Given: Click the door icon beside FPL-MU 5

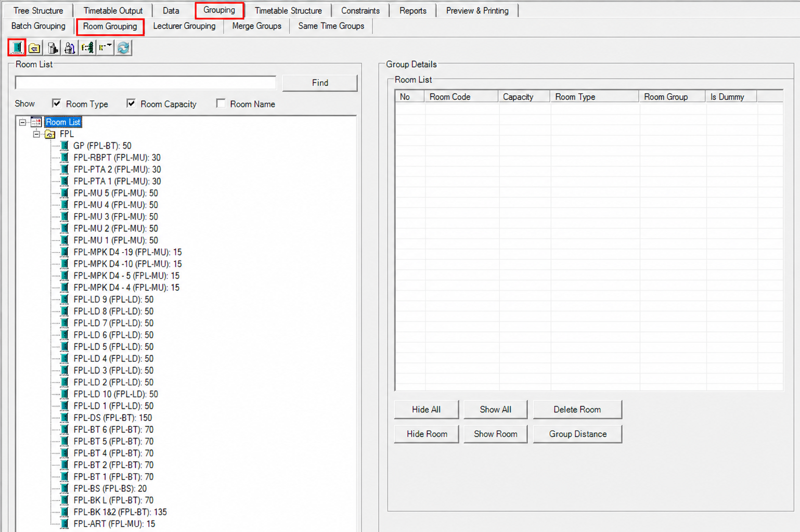Looking at the screenshot, I should click(64, 193).
